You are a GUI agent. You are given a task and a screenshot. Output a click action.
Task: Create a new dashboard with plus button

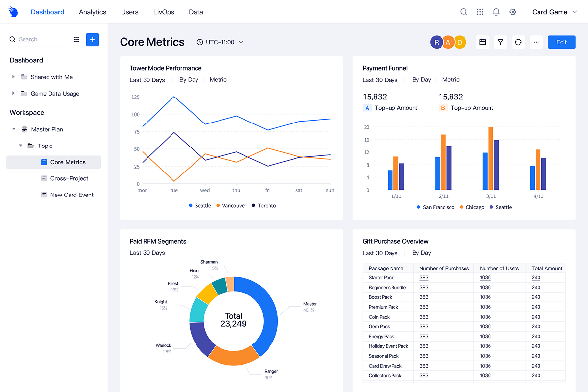[93, 39]
